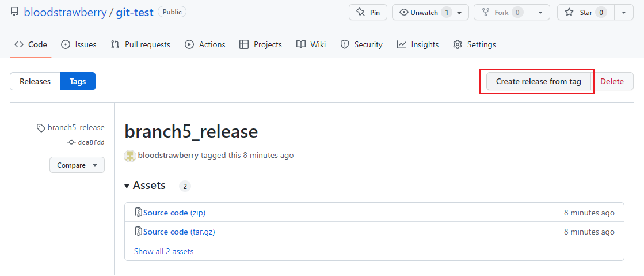Open the Star lists dropdown arrow
Image resolution: width=644 pixels, height=276 pixels.
point(624,12)
